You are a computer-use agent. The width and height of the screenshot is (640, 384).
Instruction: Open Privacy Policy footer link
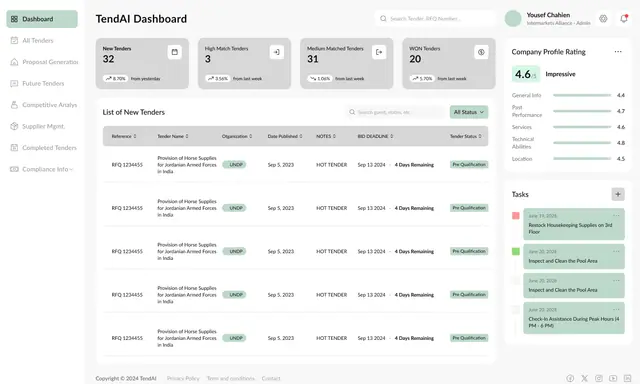click(183, 379)
